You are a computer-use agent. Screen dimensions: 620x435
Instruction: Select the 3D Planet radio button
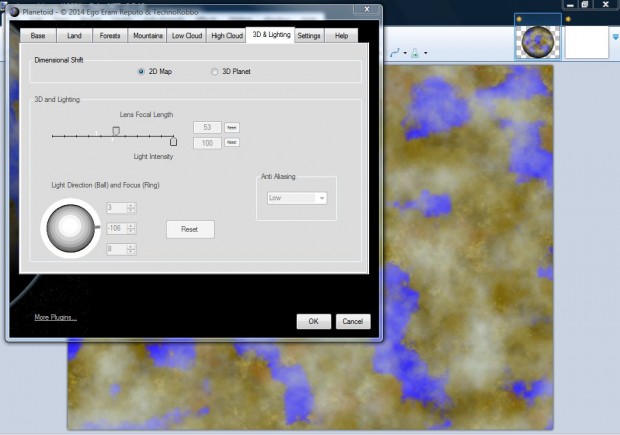pos(214,72)
